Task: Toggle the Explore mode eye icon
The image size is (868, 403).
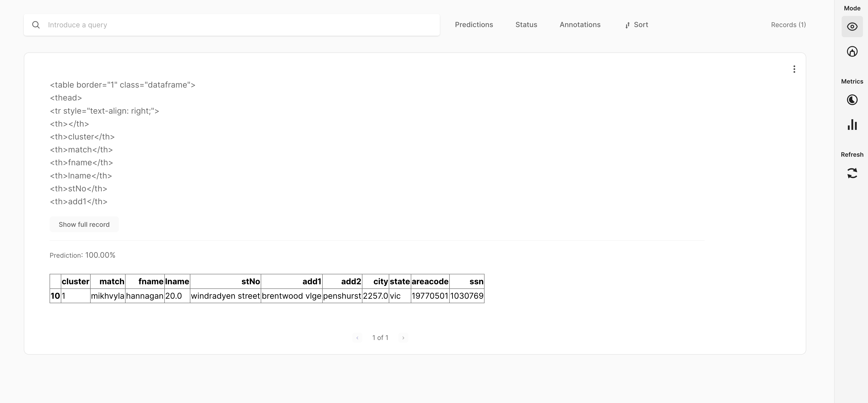Action: point(852,26)
